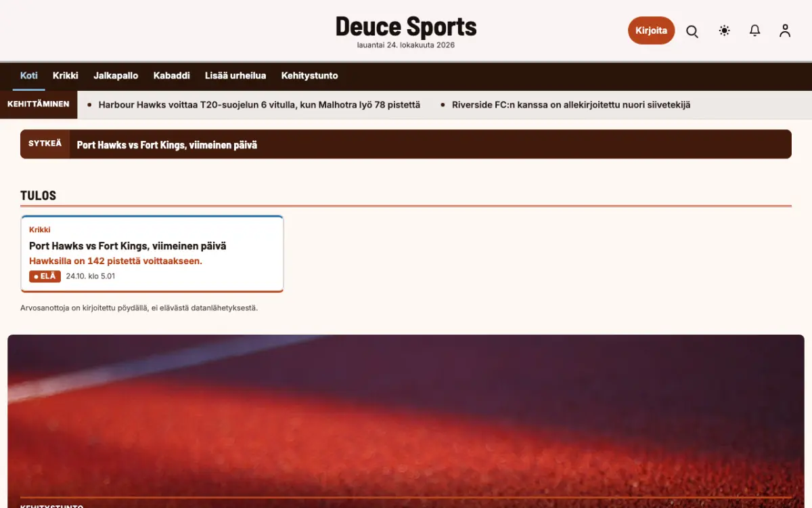Open the Port Hawks vs Fort Kings score card
This screenshot has height=508, width=812.
coord(152,254)
